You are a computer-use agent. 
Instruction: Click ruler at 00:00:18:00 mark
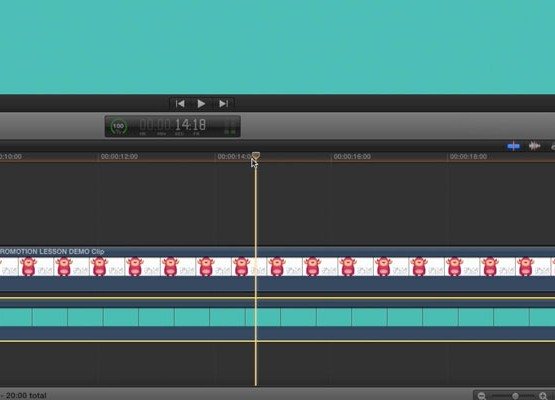468,156
